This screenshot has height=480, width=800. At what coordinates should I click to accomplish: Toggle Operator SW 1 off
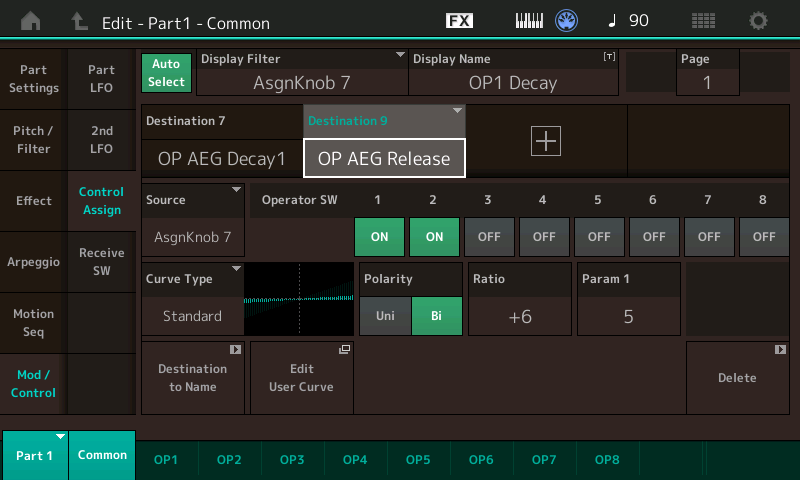pos(378,237)
